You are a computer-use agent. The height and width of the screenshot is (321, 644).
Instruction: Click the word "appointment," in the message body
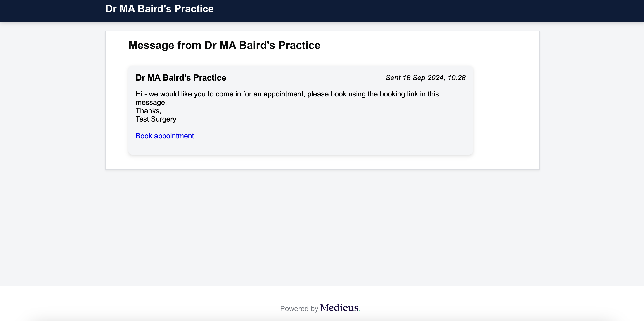click(284, 94)
